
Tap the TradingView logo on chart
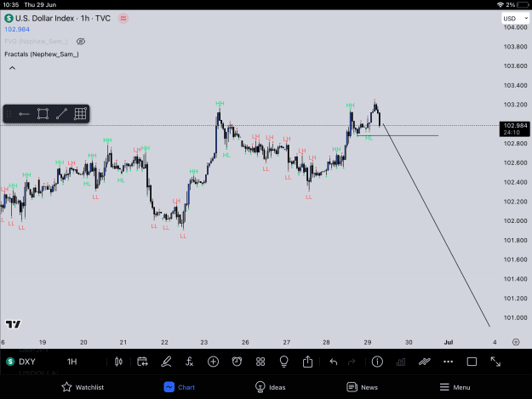[x=14, y=324]
